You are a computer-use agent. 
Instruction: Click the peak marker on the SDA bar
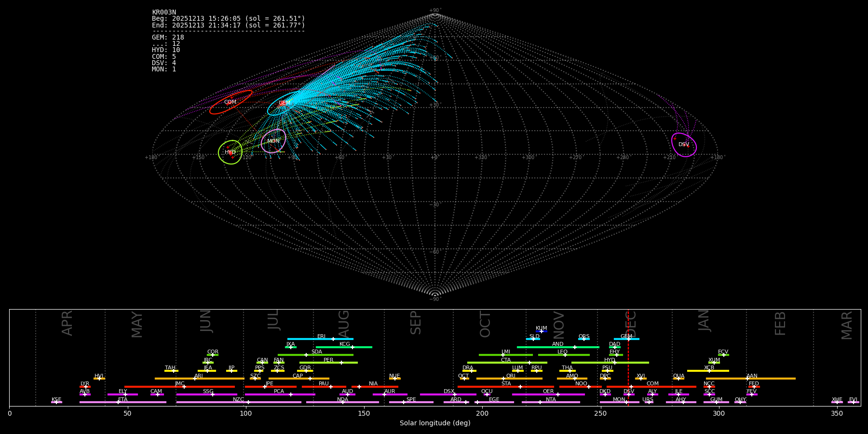pyautogui.click(x=306, y=355)
